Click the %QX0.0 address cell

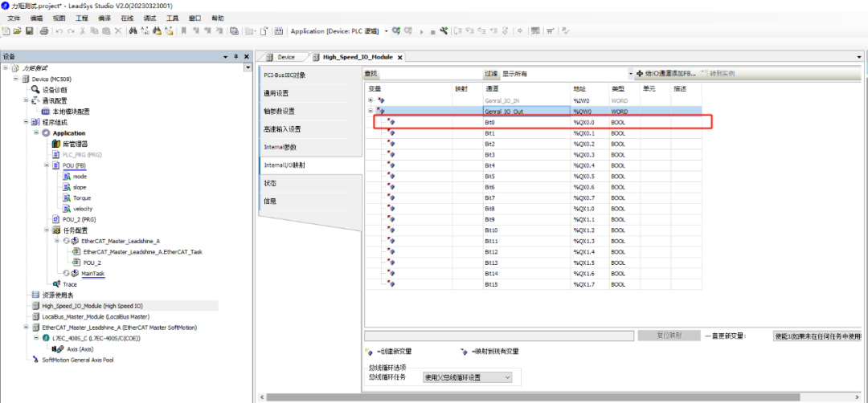click(x=590, y=122)
